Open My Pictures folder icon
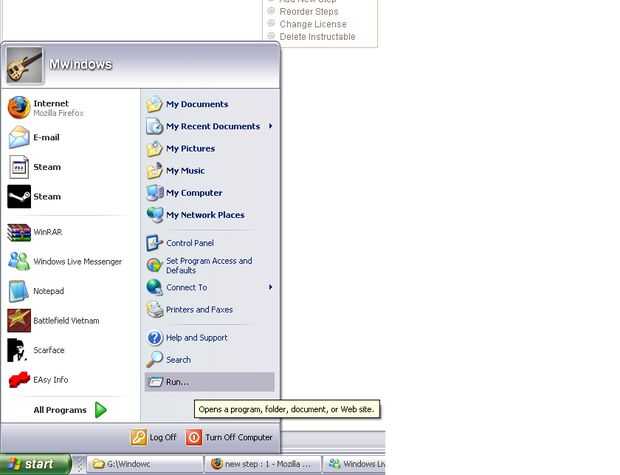The image size is (620, 475). (x=154, y=148)
